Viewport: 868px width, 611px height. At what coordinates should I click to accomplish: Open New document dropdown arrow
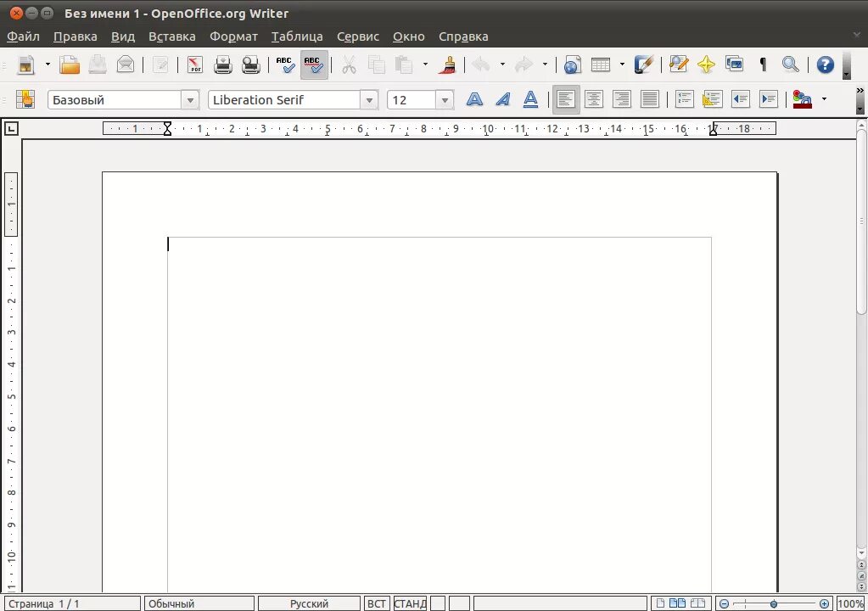(x=48, y=64)
